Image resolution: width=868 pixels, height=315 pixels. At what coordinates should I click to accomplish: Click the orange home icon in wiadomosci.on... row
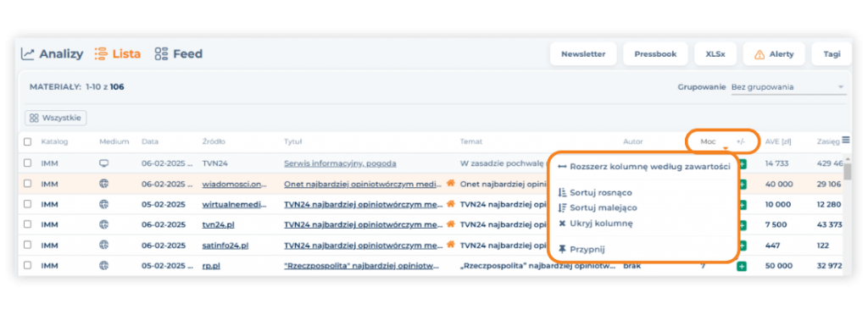[x=451, y=183]
